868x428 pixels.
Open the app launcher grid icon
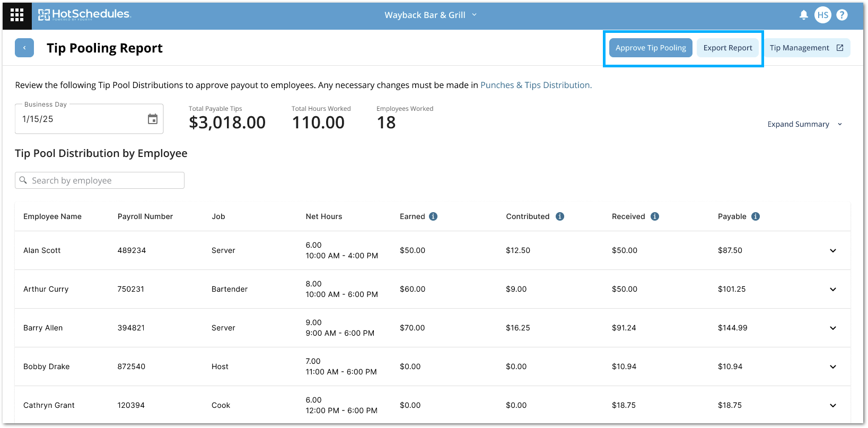[17, 15]
